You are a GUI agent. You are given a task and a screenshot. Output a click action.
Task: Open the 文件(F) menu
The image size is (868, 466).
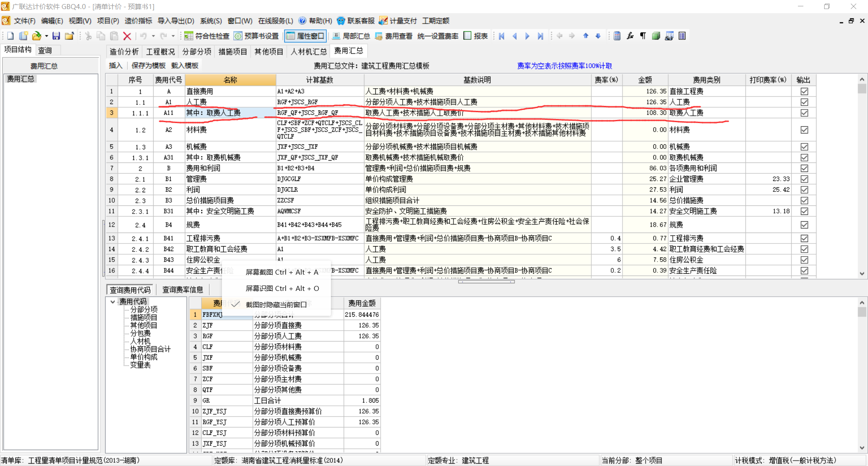tap(24, 21)
